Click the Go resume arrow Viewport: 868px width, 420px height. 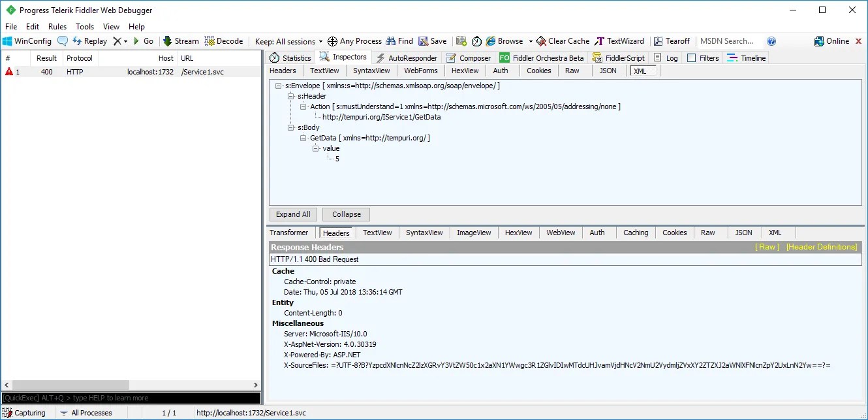pyautogui.click(x=143, y=41)
